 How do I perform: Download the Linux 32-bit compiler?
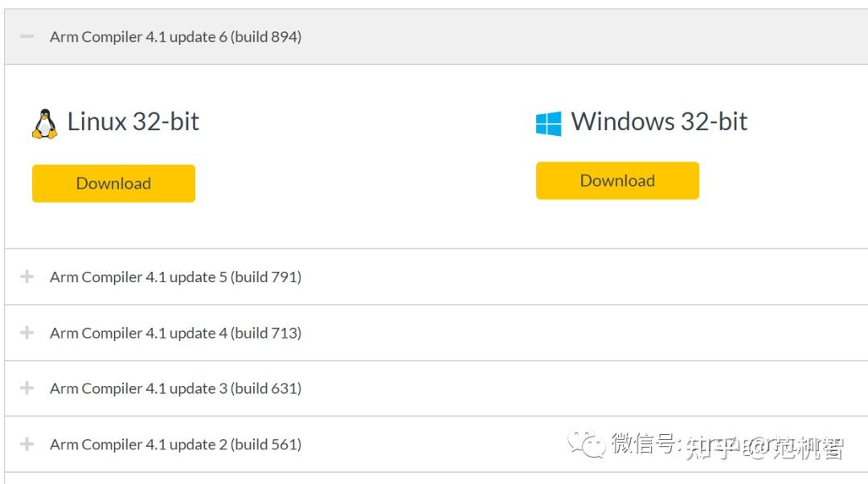click(x=113, y=183)
